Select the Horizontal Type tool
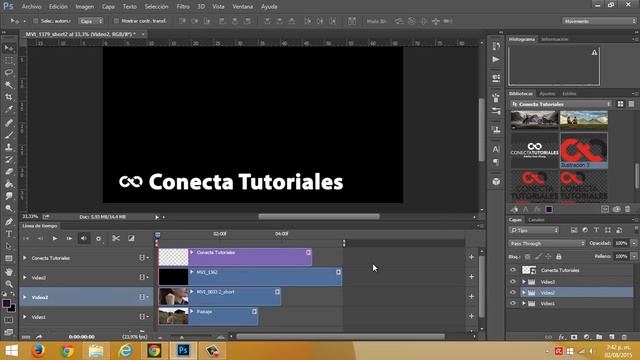Screen dimensions: 640x360 pos(9,234)
